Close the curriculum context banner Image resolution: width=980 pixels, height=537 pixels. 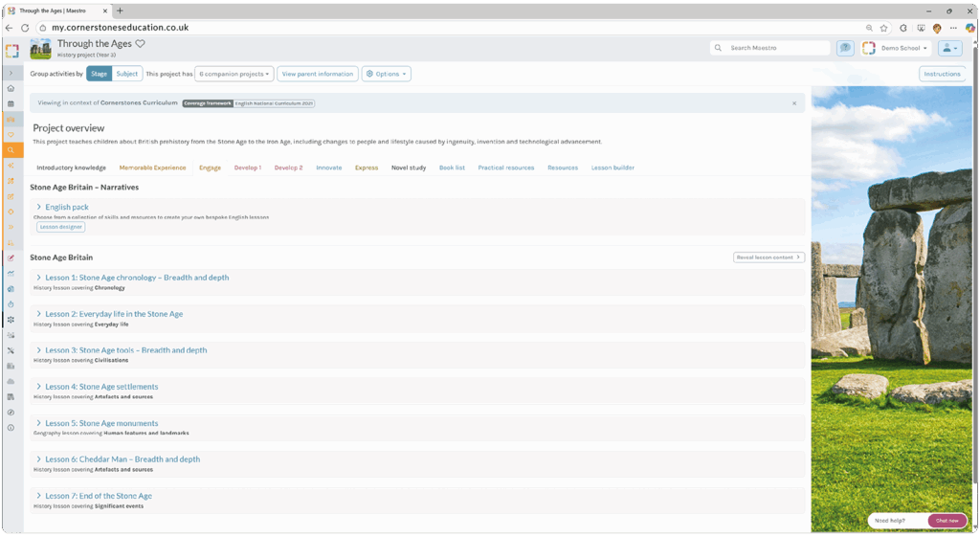[794, 103]
